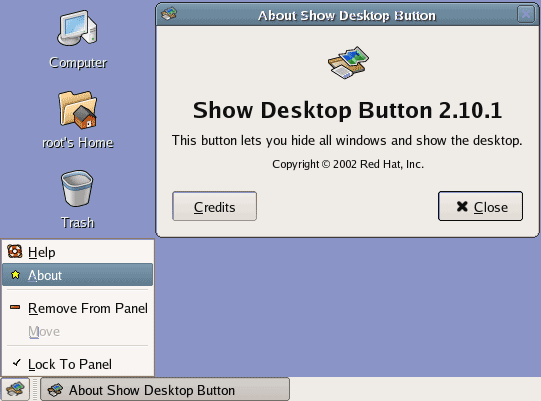
Task: Click the About Show Desktop Button title bar
Action: [347, 15]
